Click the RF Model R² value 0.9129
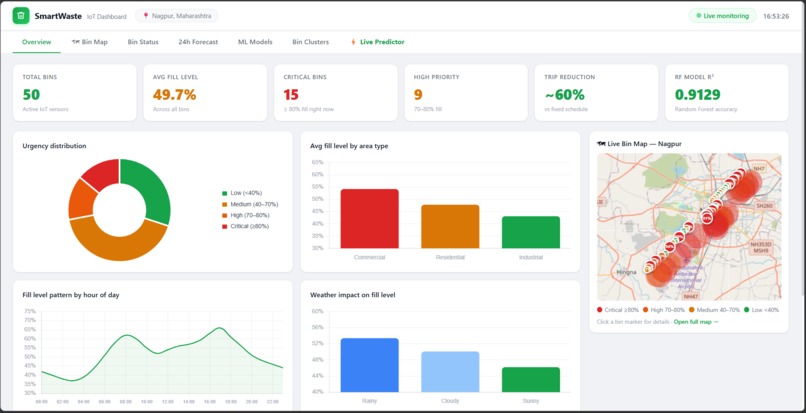This screenshot has height=413, width=806. coord(698,95)
